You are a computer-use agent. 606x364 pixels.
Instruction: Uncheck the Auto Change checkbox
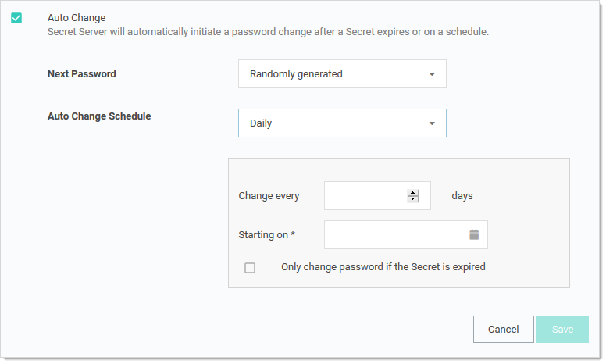[16, 18]
